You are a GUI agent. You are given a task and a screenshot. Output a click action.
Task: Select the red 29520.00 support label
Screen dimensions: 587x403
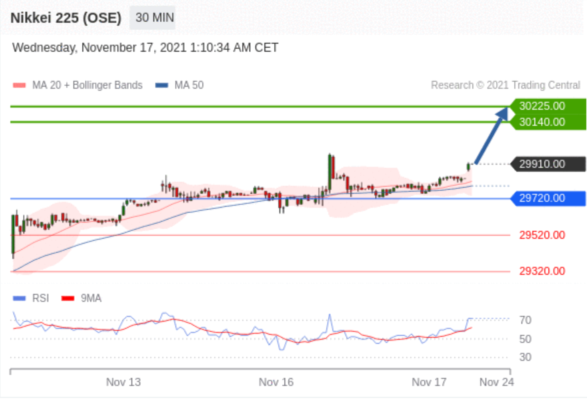(x=542, y=235)
